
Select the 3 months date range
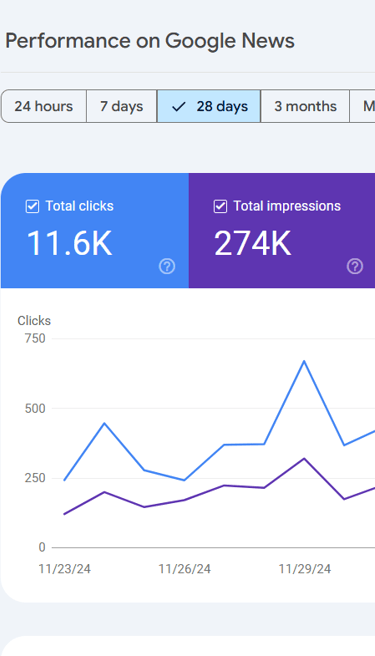tap(305, 106)
